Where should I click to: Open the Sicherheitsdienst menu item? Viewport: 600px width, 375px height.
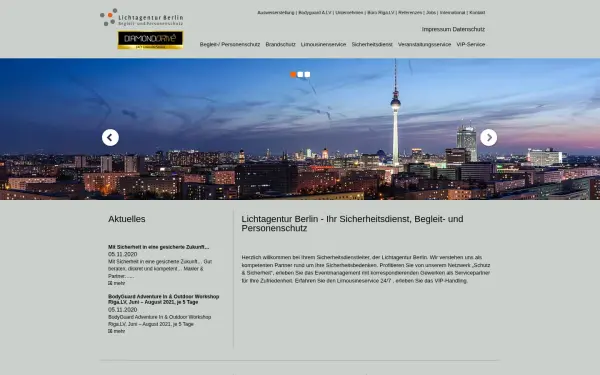coord(372,44)
